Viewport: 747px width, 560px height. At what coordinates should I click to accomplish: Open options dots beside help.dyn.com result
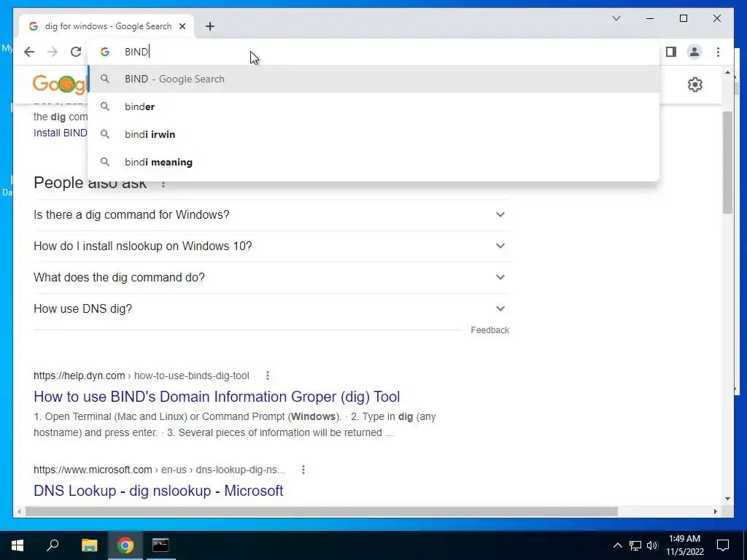(268, 376)
